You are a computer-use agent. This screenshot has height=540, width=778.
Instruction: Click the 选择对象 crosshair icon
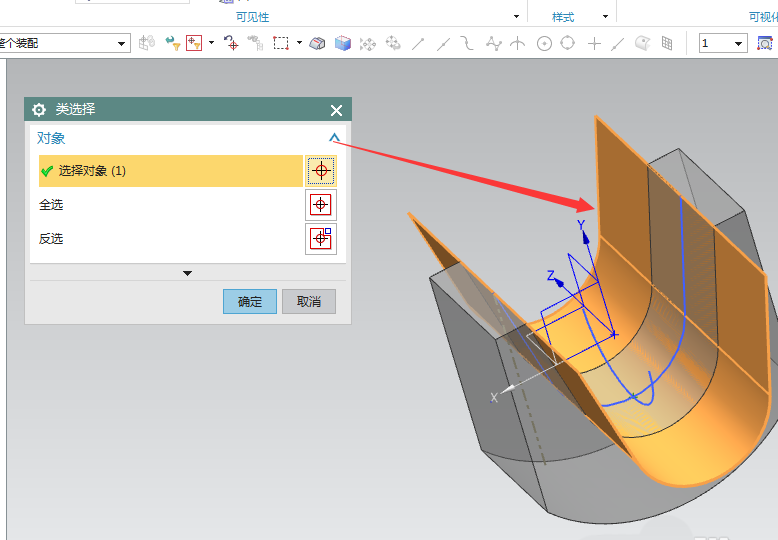pyautogui.click(x=321, y=171)
